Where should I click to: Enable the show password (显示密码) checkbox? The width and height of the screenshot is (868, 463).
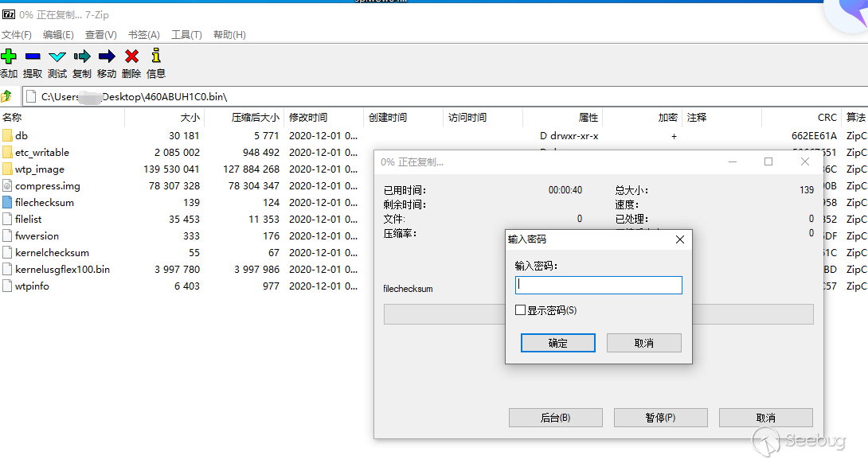click(521, 310)
